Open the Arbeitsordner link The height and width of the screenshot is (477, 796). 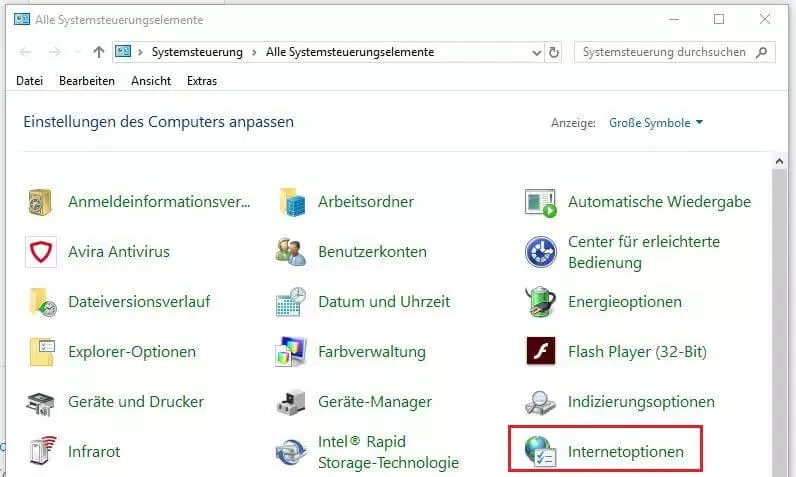[366, 201]
